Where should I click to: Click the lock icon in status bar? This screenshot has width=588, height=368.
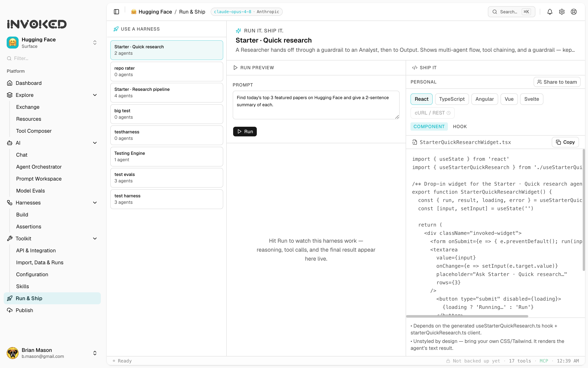click(448, 361)
